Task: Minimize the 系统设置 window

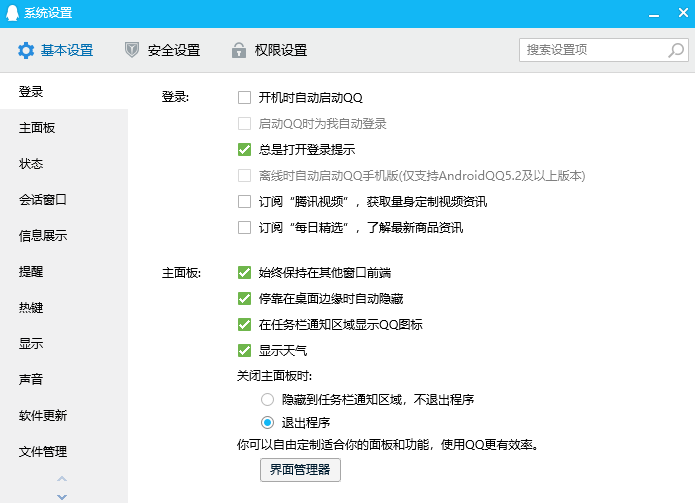Action: pos(654,15)
